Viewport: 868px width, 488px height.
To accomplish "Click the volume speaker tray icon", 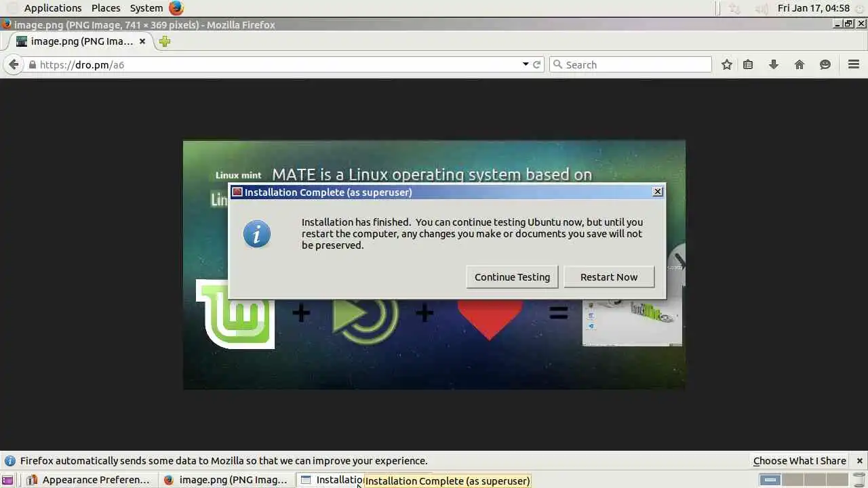I will click(762, 8).
